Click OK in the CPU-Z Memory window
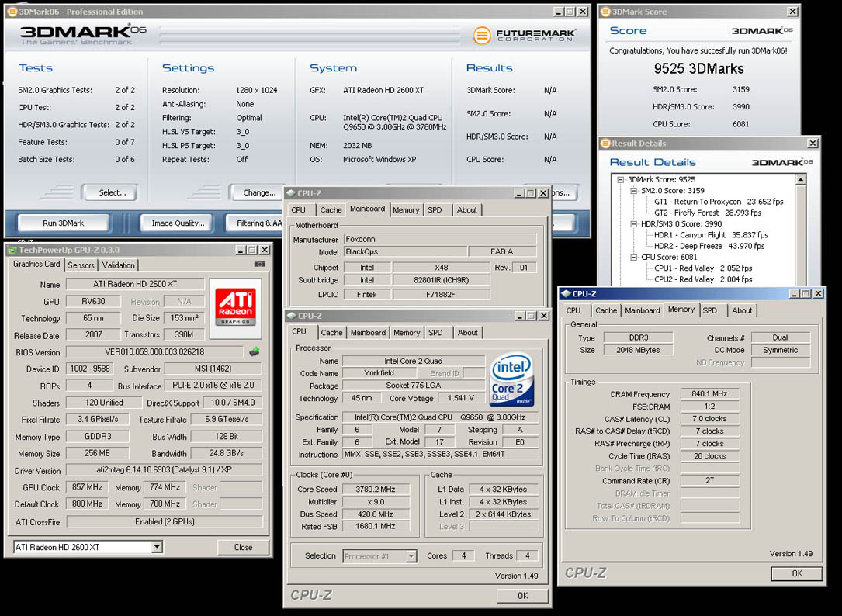 tap(797, 573)
